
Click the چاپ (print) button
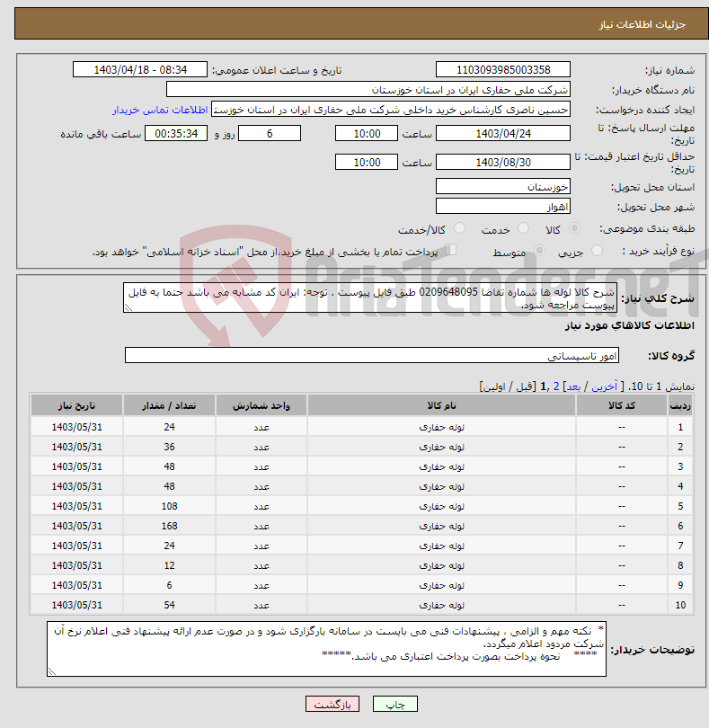click(394, 704)
